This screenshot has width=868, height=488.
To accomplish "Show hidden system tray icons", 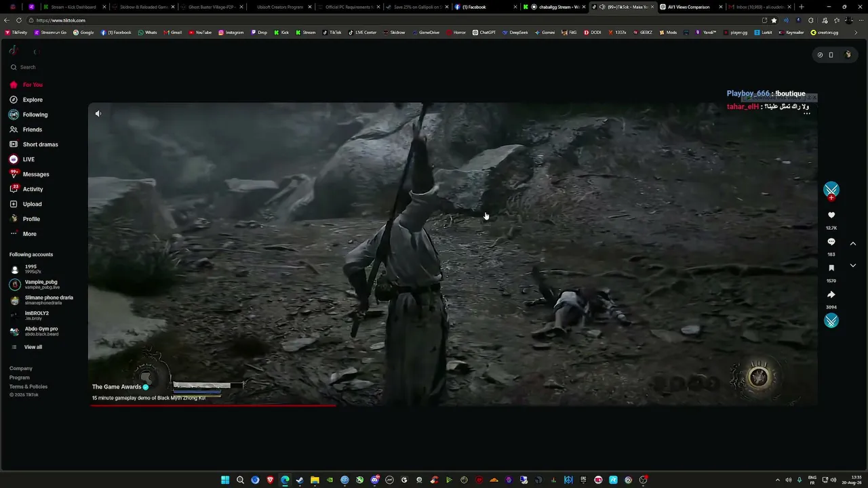I will [778, 480].
